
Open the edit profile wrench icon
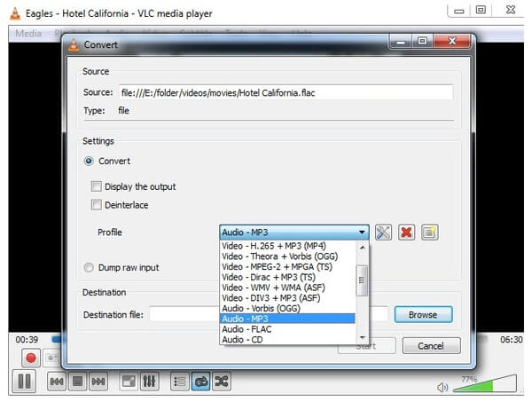[383, 233]
